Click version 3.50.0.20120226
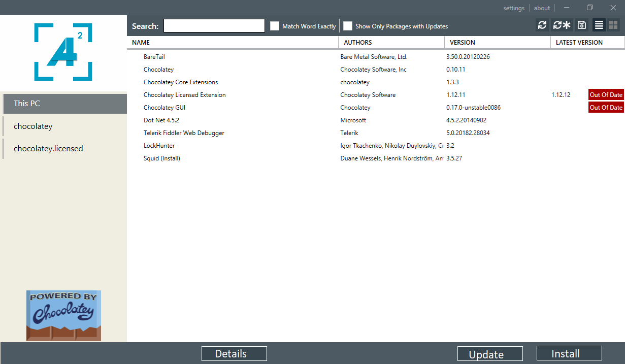Screen dimensions: 625x364 point(468,57)
